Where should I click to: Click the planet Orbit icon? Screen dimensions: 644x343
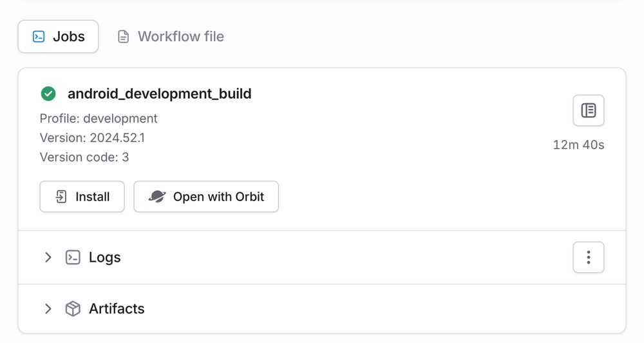(x=157, y=197)
